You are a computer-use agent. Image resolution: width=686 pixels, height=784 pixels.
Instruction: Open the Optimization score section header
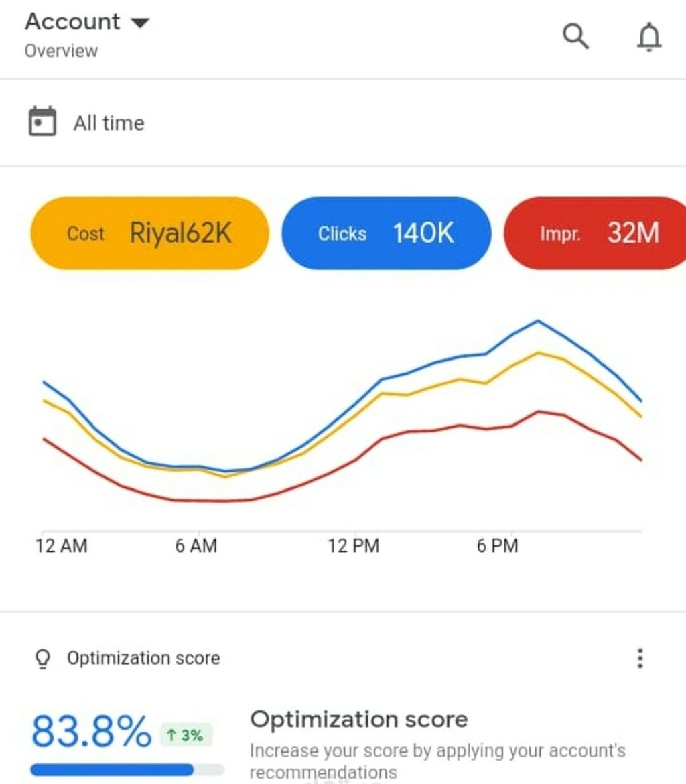tap(143, 659)
